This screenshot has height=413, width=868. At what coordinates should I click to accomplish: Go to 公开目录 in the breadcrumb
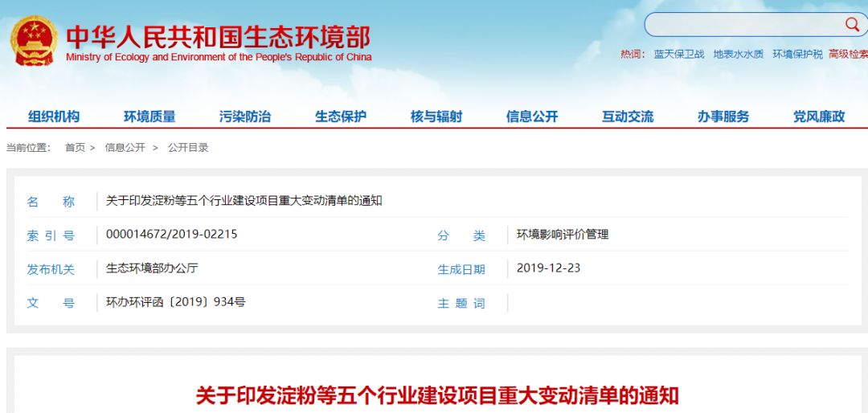point(188,148)
